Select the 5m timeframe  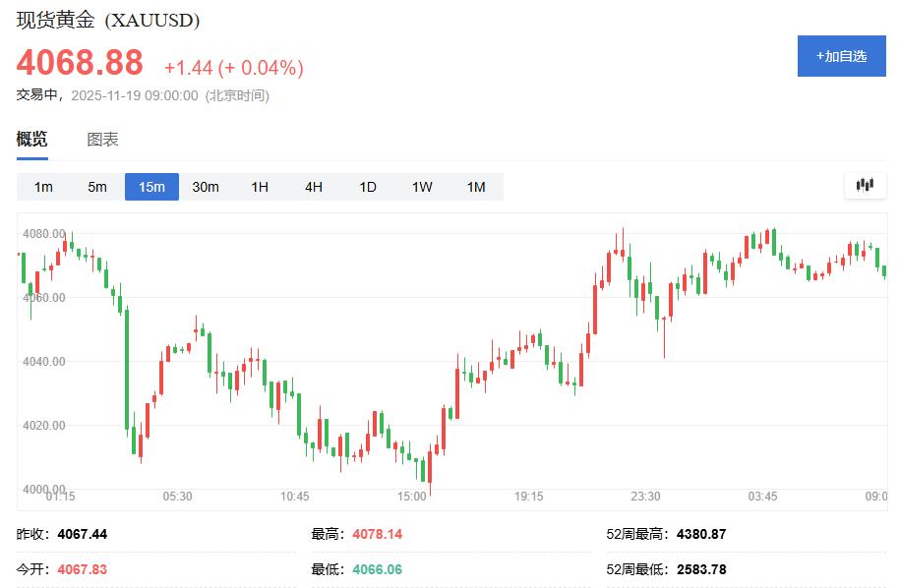[x=96, y=186]
